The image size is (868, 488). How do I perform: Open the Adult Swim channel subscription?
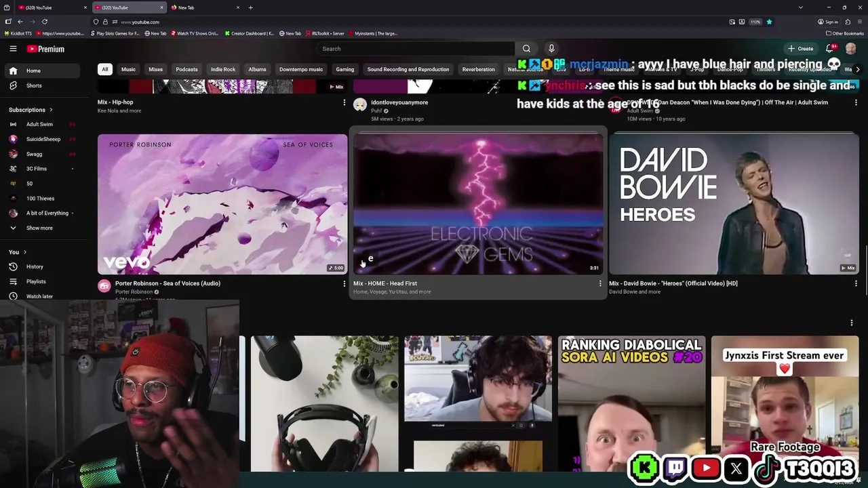pyautogui.click(x=43, y=124)
